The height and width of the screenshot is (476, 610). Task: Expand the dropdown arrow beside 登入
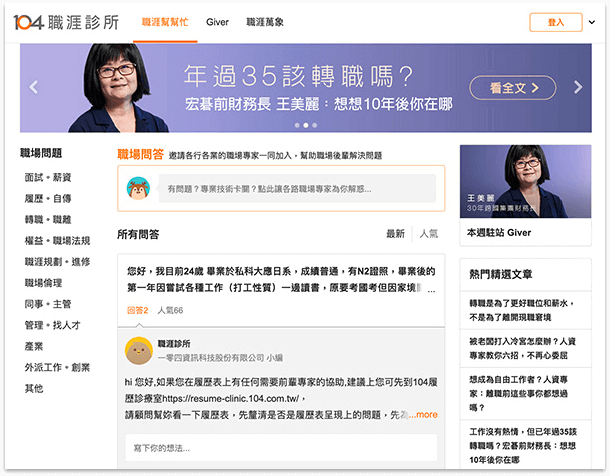(x=592, y=22)
